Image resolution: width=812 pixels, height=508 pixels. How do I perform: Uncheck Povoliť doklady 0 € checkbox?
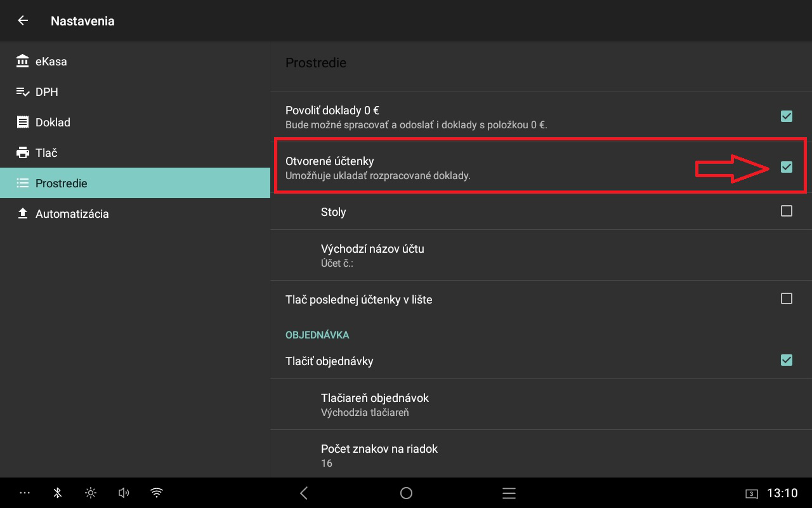click(787, 116)
